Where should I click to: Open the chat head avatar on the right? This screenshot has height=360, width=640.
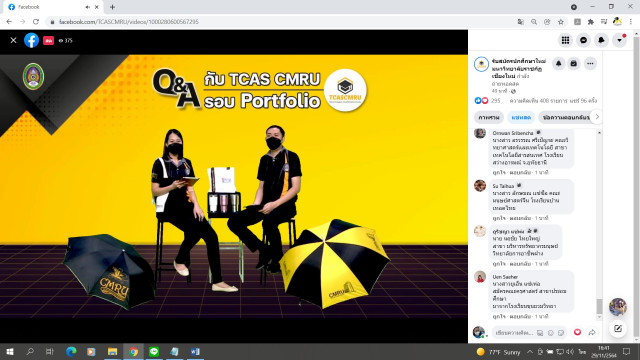point(618,307)
